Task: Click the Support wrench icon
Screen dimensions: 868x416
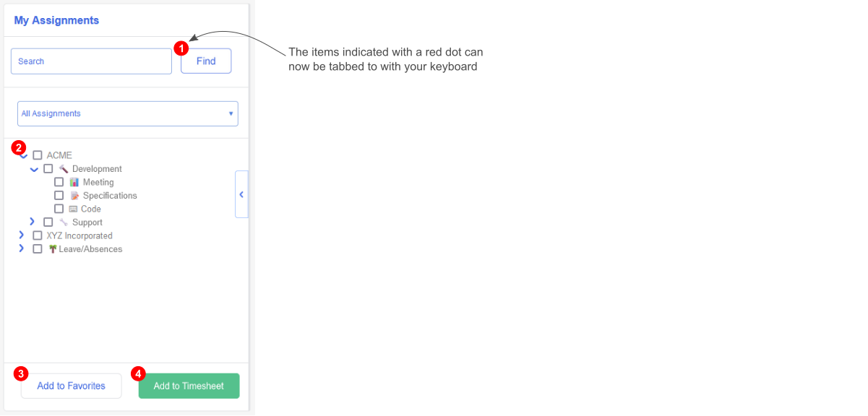Action: coord(64,222)
